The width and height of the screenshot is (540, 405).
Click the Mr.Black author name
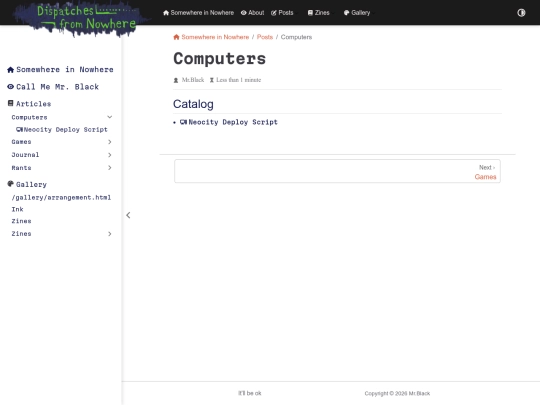click(x=193, y=80)
